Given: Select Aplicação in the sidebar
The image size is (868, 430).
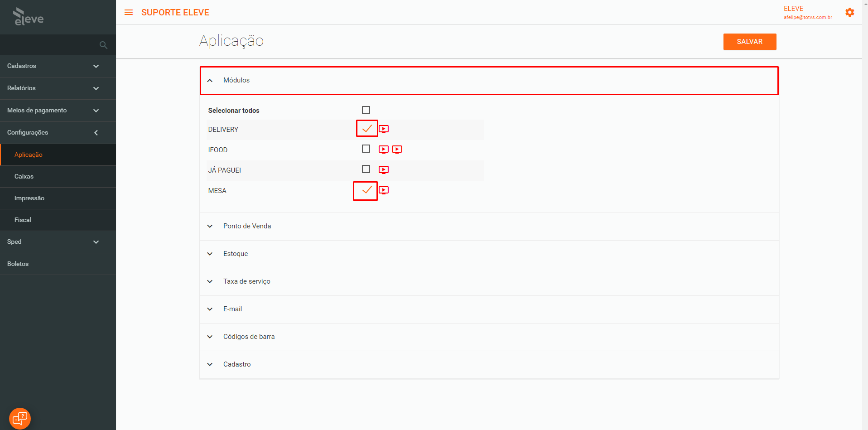Looking at the screenshot, I should tap(58, 155).
